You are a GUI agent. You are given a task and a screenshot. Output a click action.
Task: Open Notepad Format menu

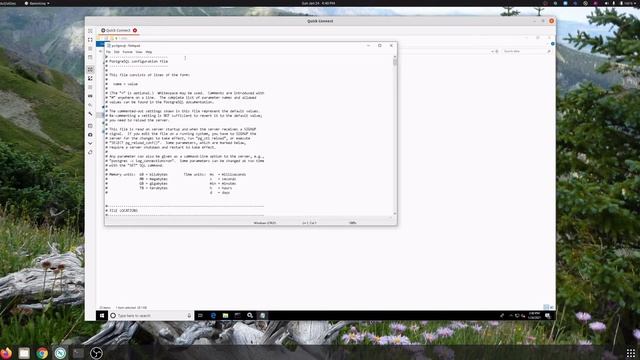point(127,52)
